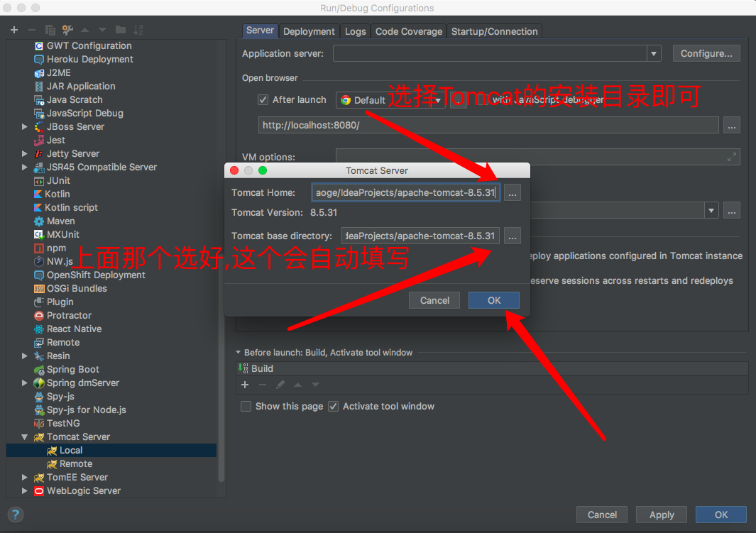Image resolution: width=756 pixels, height=533 pixels.
Task: Click the JAR Application icon
Action: pyautogui.click(x=39, y=87)
